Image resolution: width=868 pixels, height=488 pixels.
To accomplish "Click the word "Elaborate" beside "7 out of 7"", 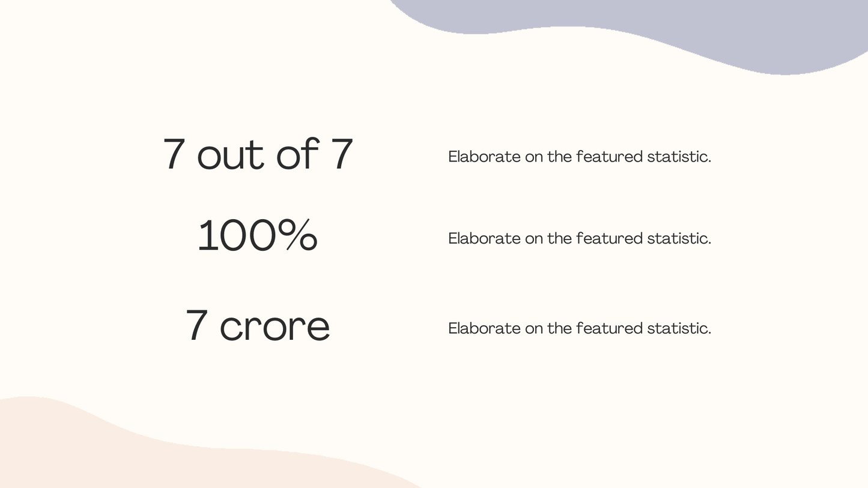I will pyautogui.click(x=484, y=157).
